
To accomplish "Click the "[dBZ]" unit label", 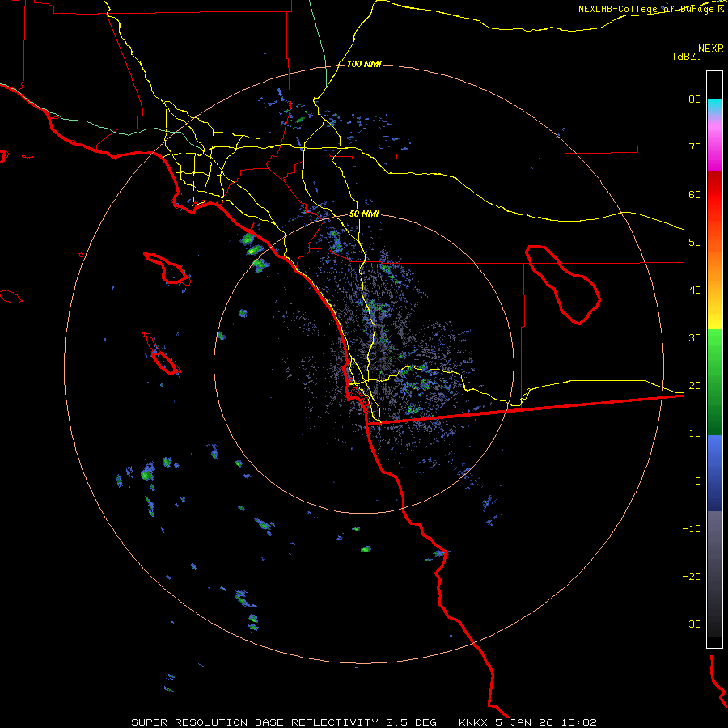I will 687,56.
